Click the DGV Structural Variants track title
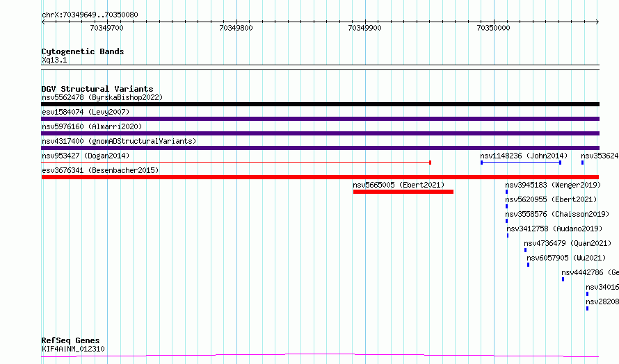The width and height of the screenshot is (619, 364). [97, 89]
